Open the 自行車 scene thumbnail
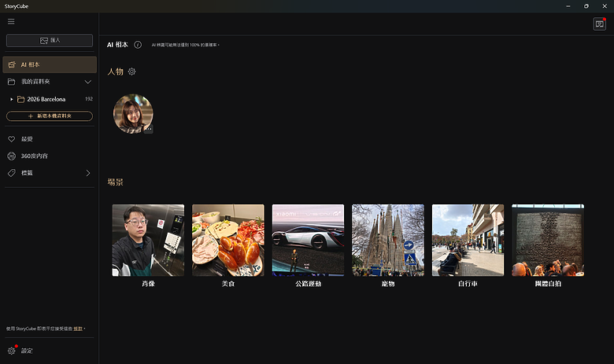This screenshot has height=364, width=614. pos(468,240)
